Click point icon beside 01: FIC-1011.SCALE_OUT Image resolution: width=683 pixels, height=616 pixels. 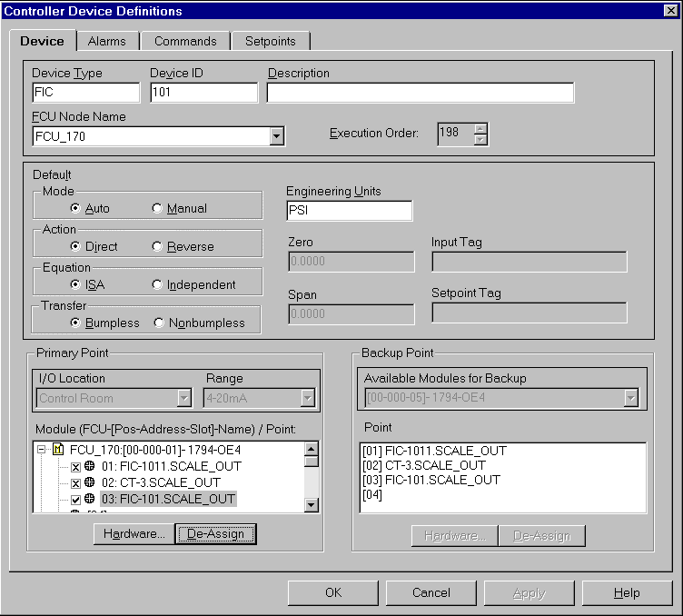click(x=90, y=466)
